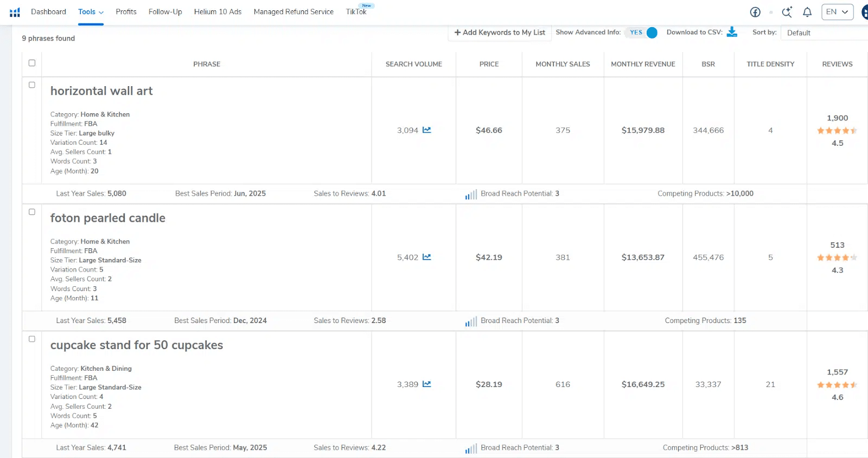Open the foton pearled candle phrase

click(x=108, y=218)
